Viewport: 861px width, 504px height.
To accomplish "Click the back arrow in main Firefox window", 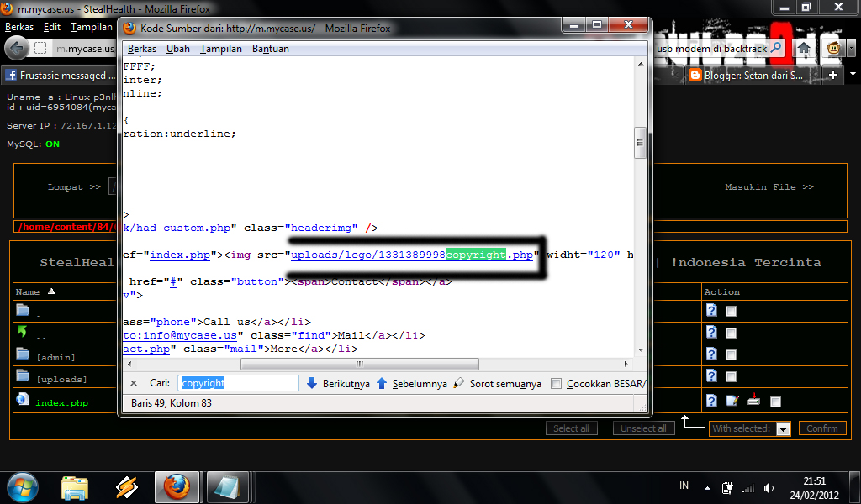I will 17,48.
